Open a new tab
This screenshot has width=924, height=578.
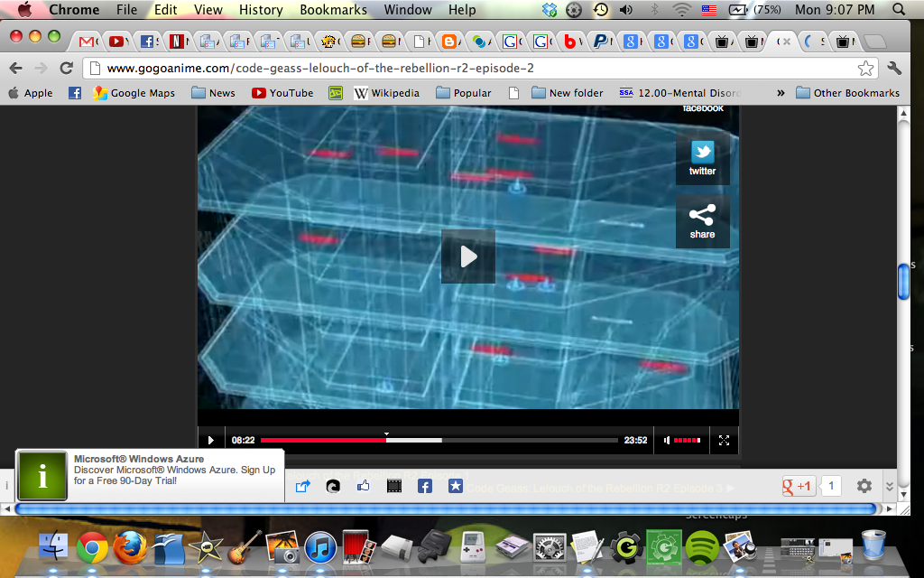point(875,42)
